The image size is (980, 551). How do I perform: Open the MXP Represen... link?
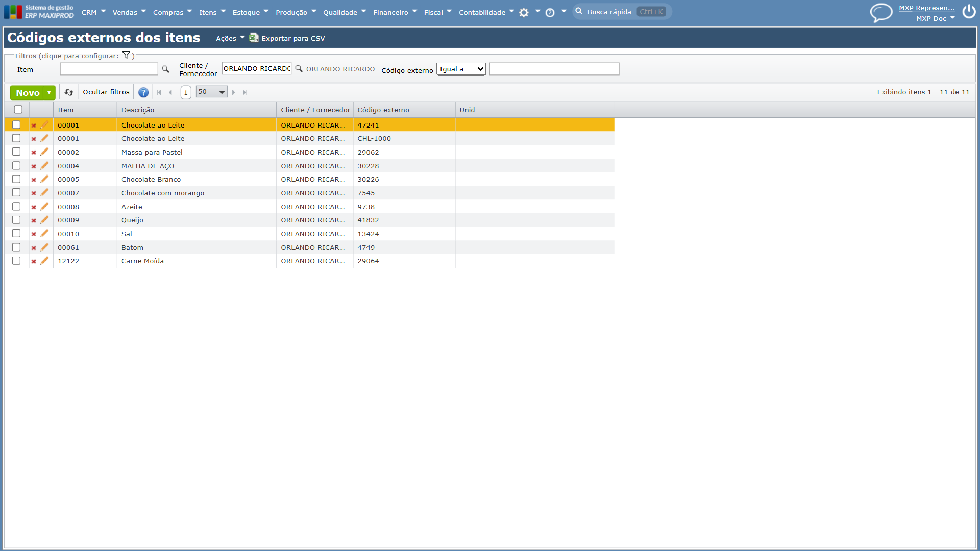(927, 8)
